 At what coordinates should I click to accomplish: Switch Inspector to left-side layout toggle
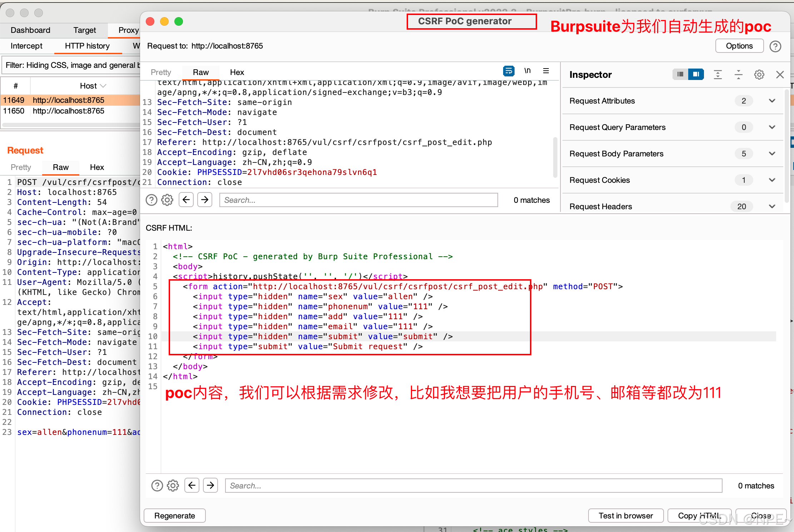click(680, 74)
